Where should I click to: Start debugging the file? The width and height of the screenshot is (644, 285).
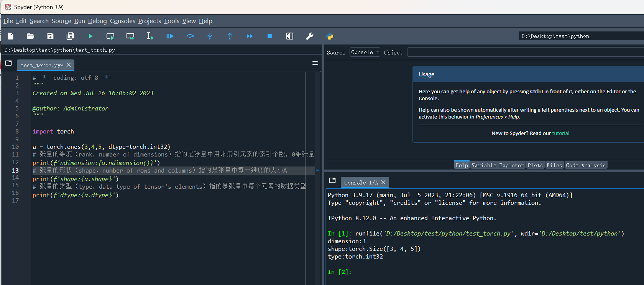tap(170, 36)
